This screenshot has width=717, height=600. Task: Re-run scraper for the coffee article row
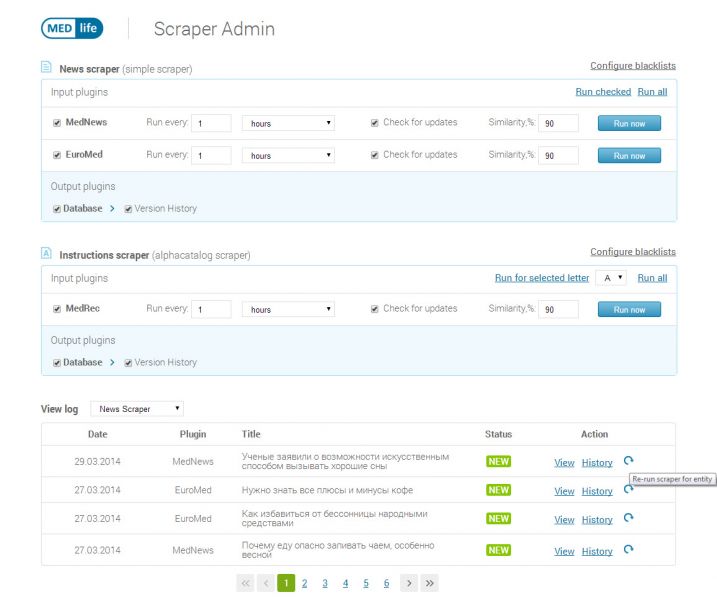point(627,490)
